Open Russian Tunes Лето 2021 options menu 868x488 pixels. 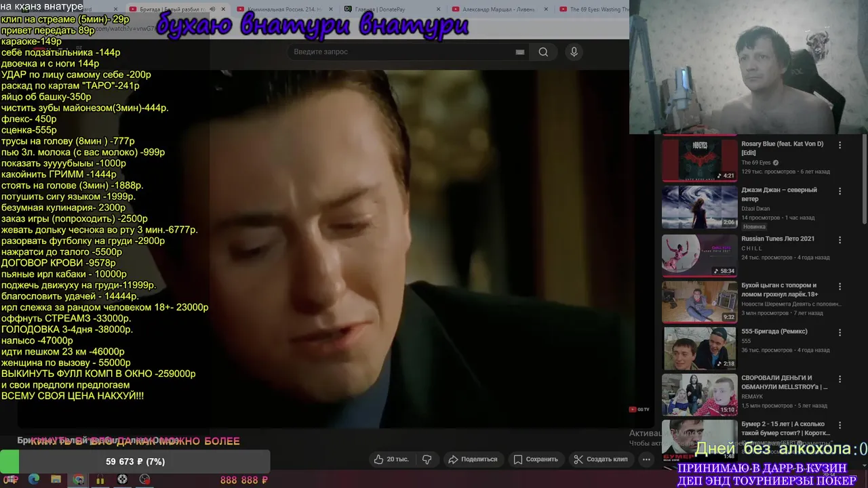[x=840, y=240]
